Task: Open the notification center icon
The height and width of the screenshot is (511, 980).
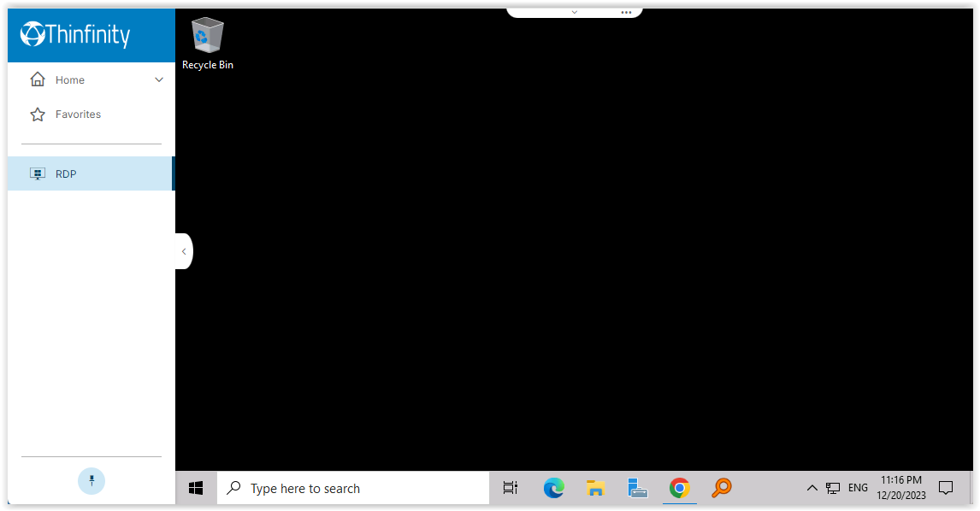Action: [x=946, y=488]
